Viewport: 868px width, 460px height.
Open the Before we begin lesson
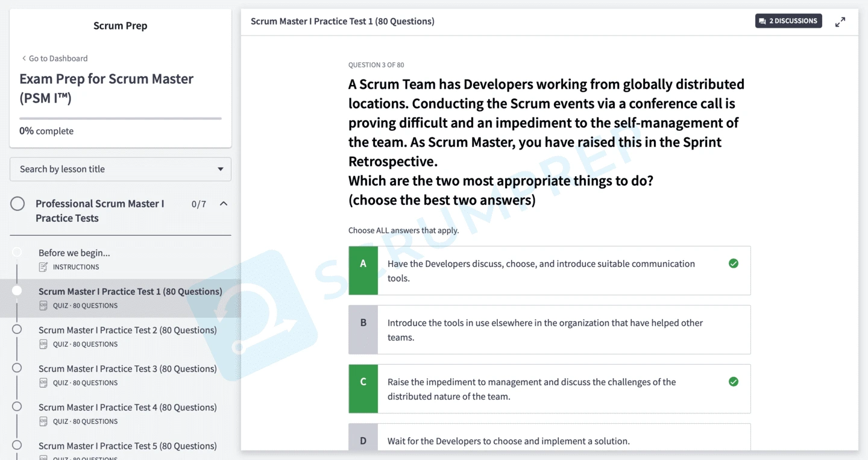[74, 253]
